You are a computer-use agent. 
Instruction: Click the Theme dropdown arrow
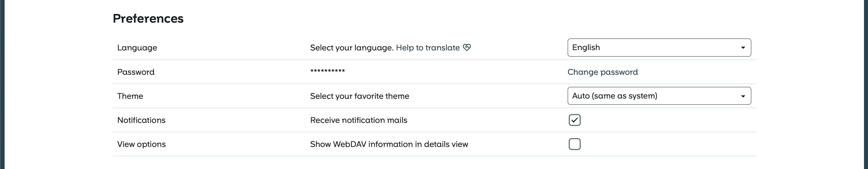(743, 96)
